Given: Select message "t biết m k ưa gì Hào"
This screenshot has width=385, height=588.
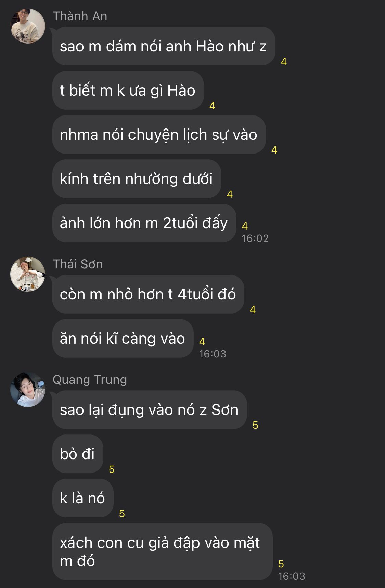Looking at the screenshot, I should point(128,90).
